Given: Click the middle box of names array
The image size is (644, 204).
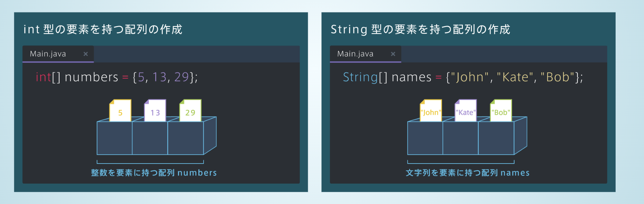Looking at the screenshot, I should pos(460,138).
